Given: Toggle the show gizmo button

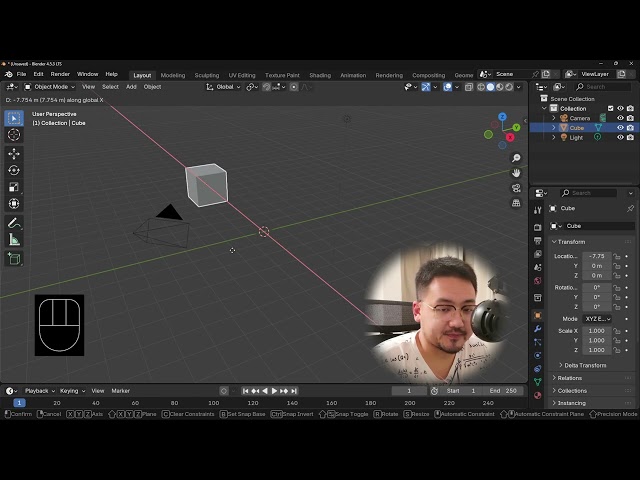Looking at the screenshot, I should tap(426, 87).
